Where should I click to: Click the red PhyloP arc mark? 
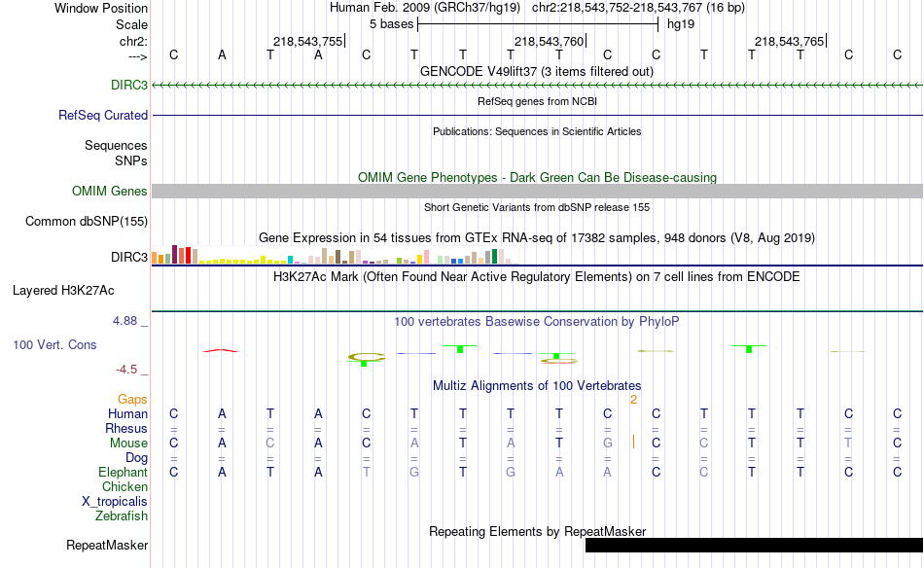pos(221,350)
